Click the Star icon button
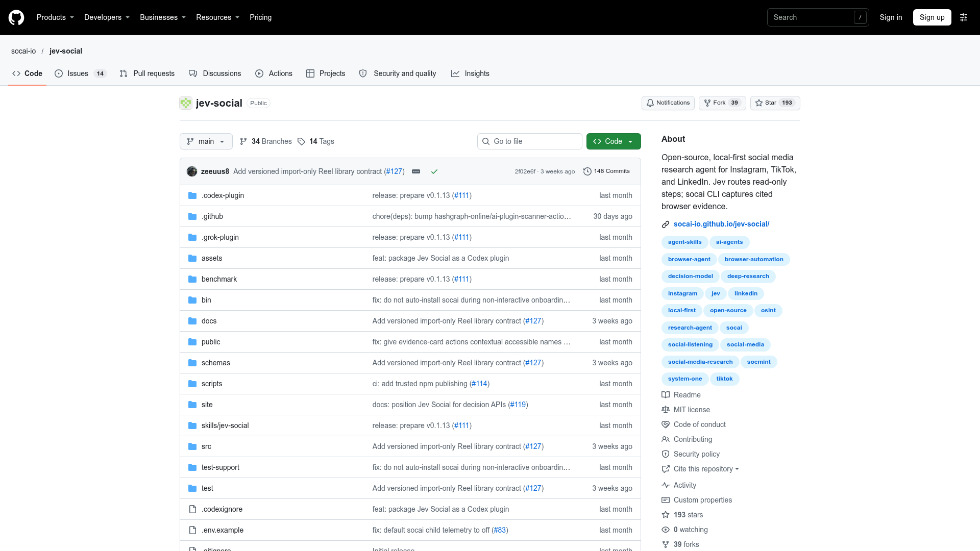 [775, 103]
